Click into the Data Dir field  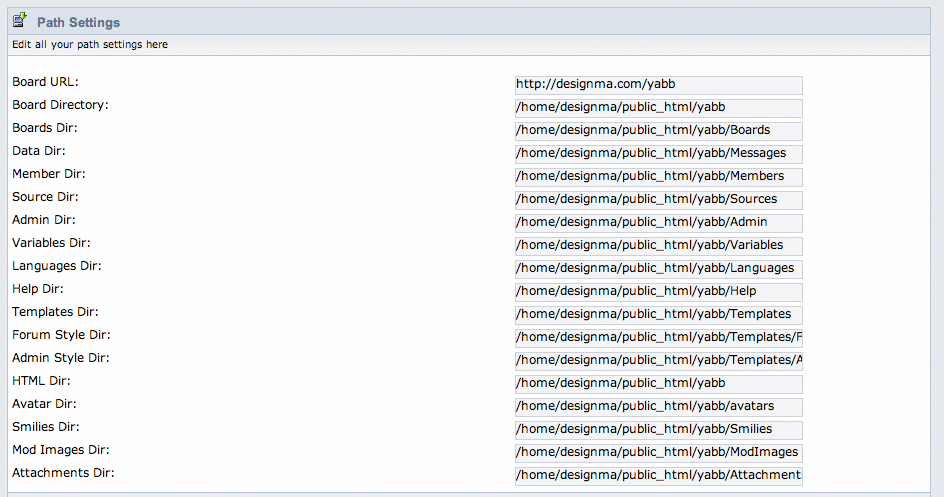click(658, 154)
